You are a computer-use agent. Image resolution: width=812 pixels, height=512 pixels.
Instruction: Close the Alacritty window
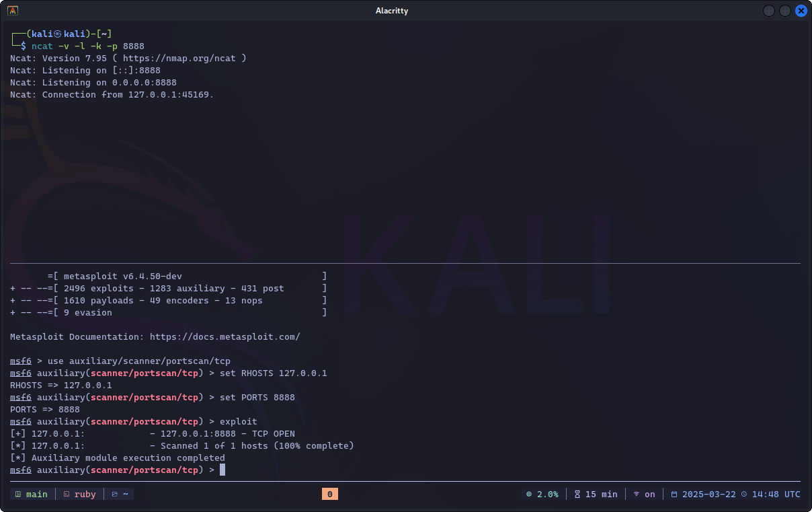[801, 11]
